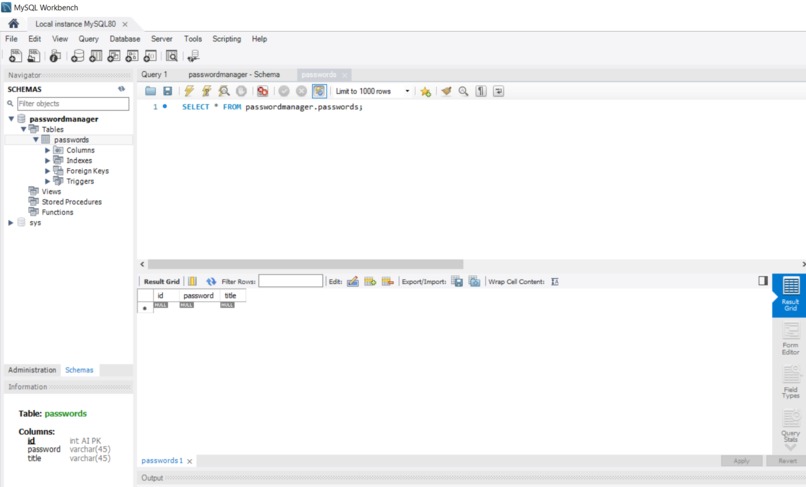Switch to the Administration tab

tap(32, 370)
